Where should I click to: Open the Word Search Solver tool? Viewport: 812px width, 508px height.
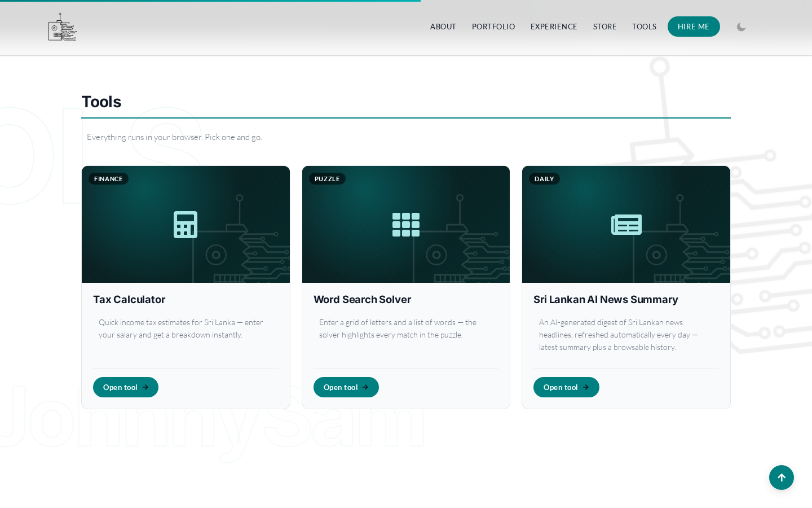[x=346, y=387]
